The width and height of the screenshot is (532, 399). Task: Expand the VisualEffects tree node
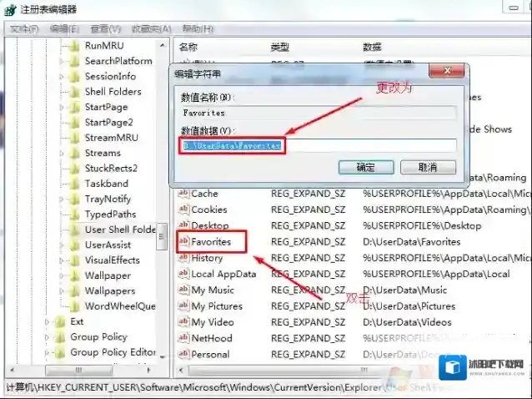(62, 260)
